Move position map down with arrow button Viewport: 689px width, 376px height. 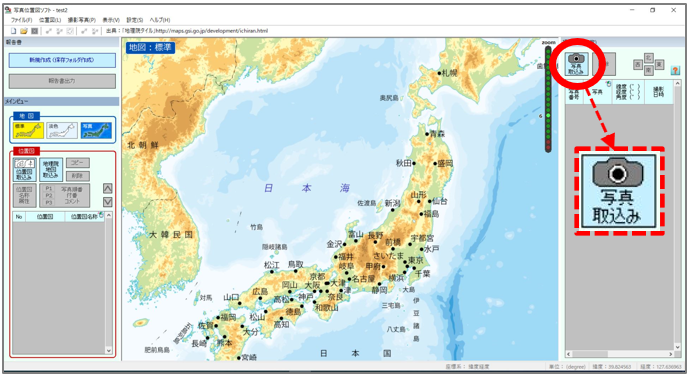[x=108, y=202]
